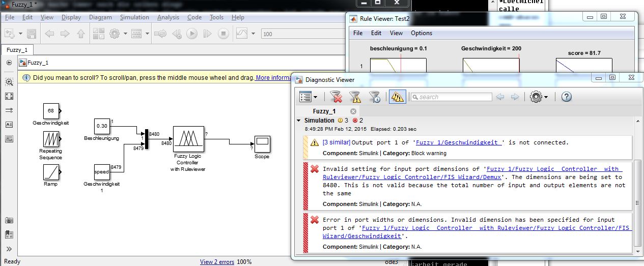Image resolution: width=644 pixels, height=266 pixels.
Task: Collapse the Simulation diagnostics section
Action: (299, 121)
